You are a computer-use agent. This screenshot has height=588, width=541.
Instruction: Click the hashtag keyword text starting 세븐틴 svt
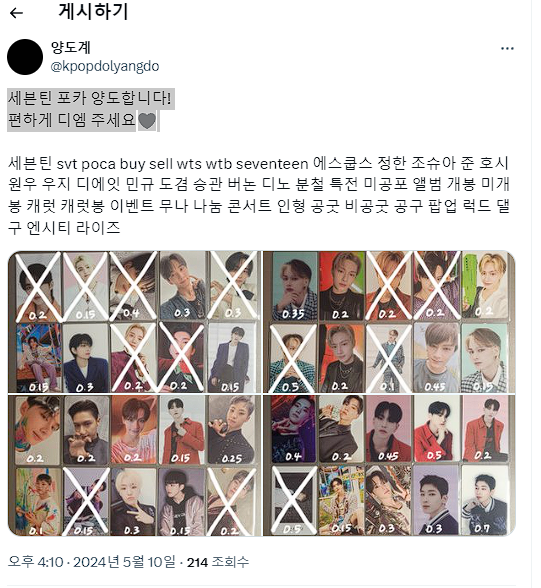coord(259,195)
